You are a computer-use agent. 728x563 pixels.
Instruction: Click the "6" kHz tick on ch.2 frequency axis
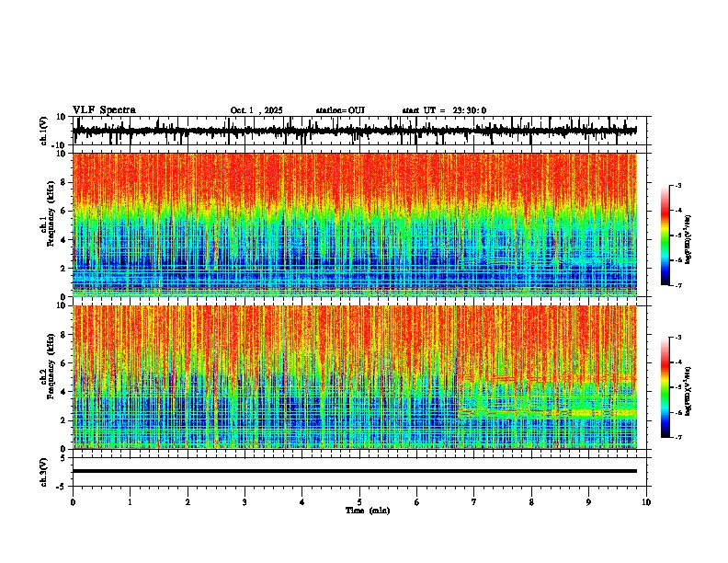(64, 362)
